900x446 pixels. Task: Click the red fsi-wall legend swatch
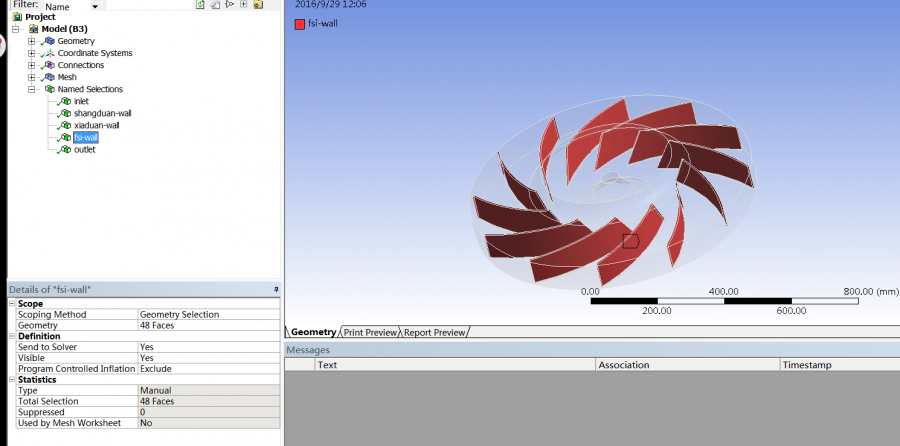click(x=300, y=24)
